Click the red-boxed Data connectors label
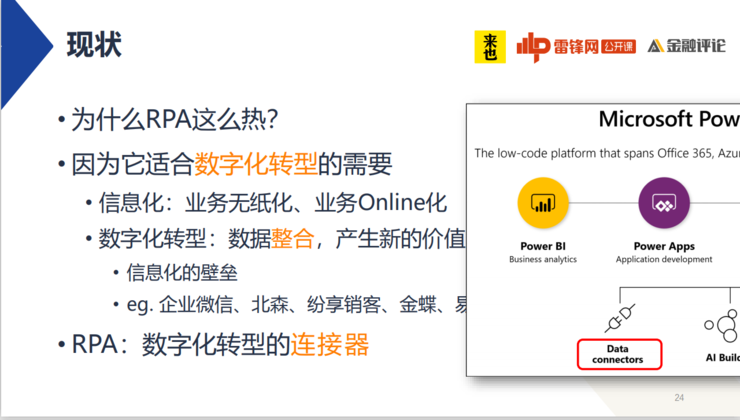 pyautogui.click(x=619, y=354)
